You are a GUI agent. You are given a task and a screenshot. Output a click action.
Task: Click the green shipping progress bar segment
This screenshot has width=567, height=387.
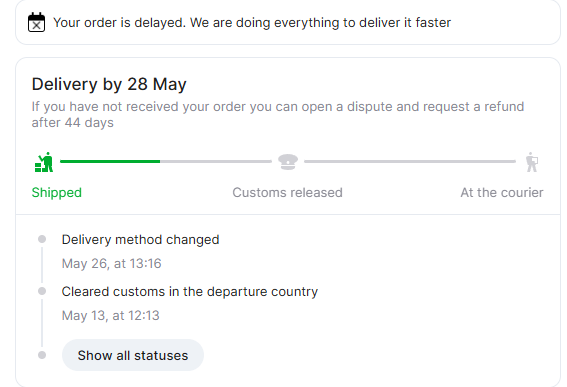(x=110, y=161)
